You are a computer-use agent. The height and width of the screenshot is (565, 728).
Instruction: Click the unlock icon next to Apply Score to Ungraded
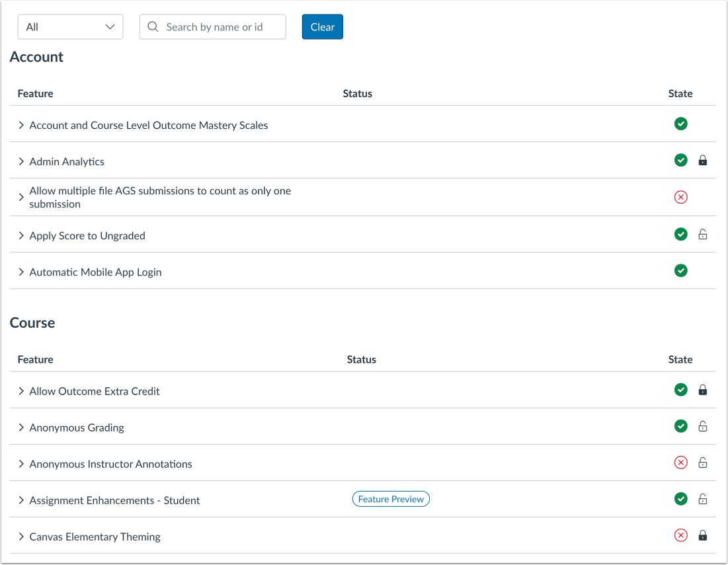(703, 234)
